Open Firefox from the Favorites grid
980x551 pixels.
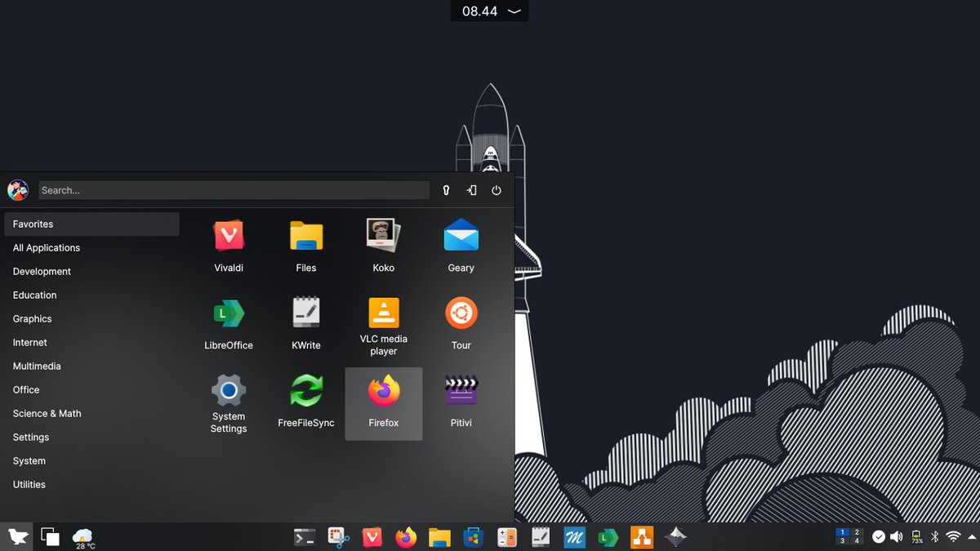pos(383,403)
